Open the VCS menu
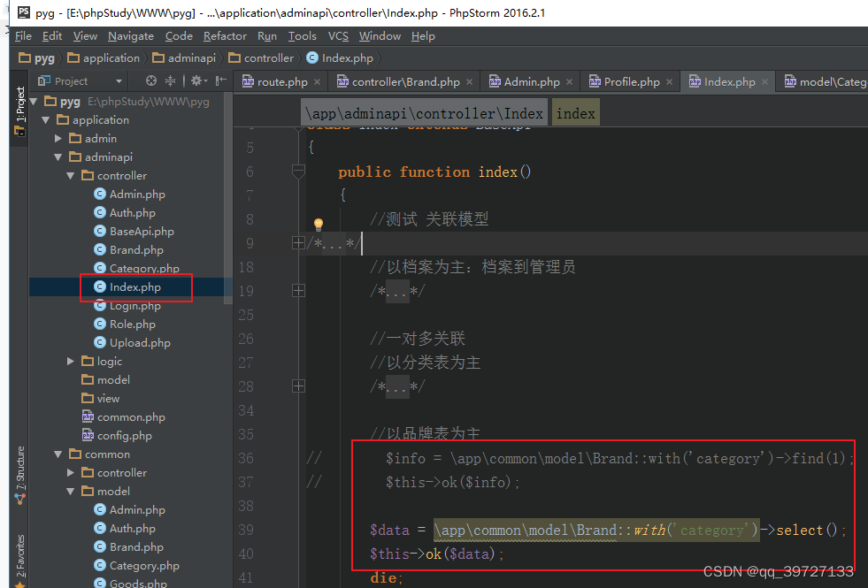Viewport: 868px width, 588px height. click(x=338, y=36)
